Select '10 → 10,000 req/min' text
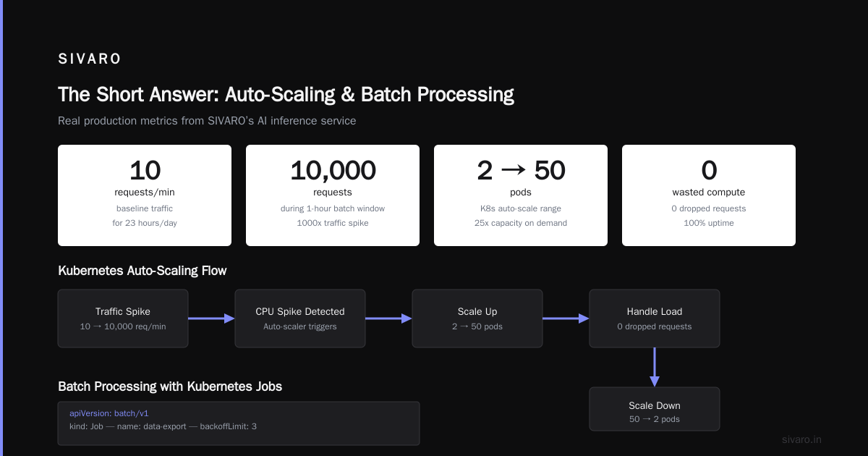Viewport: 868px width, 456px height. coord(123,326)
